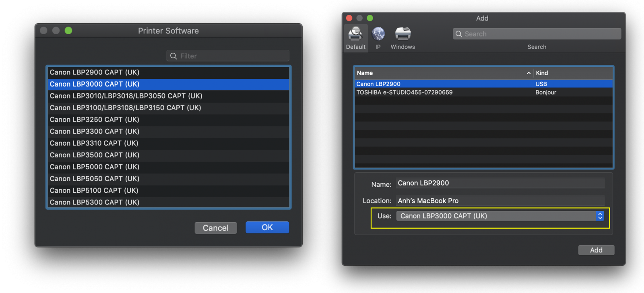
Task: Open the Use driver dropdown
Action: pyautogui.click(x=500, y=216)
